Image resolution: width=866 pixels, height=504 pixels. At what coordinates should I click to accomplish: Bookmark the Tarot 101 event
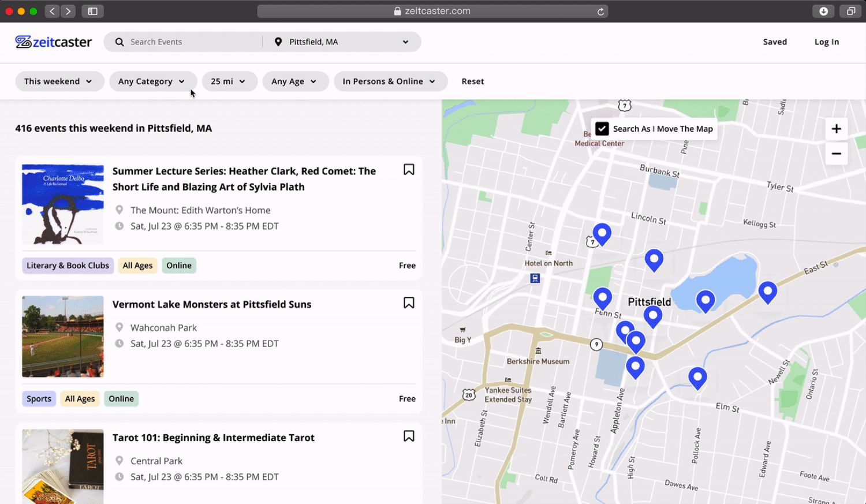point(409,436)
